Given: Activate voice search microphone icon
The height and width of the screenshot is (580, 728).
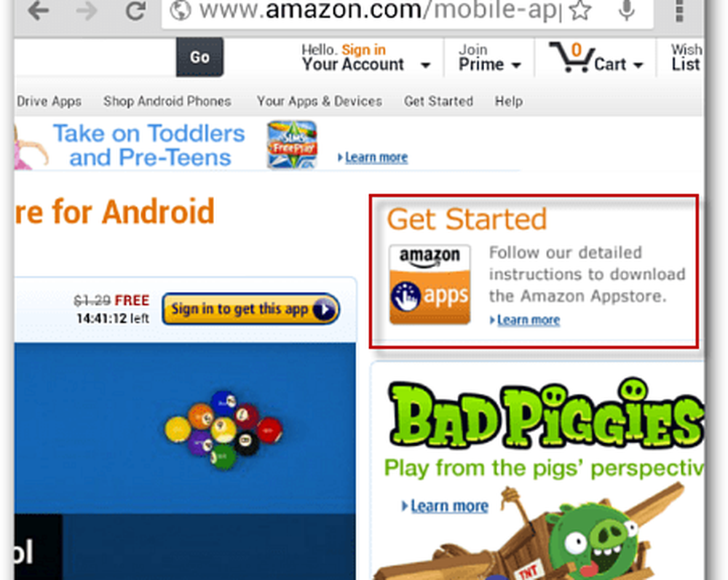Looking at the screenshot, I should coord(627,10).
